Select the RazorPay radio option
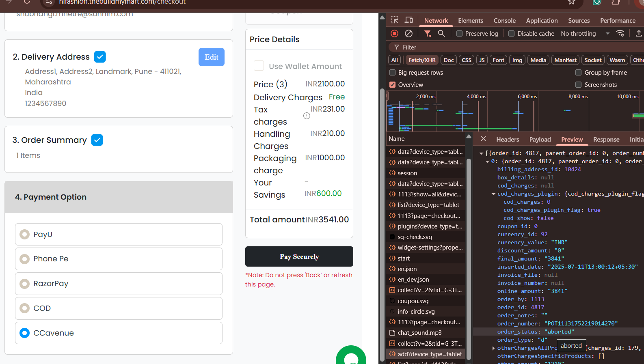 point(25,284)
